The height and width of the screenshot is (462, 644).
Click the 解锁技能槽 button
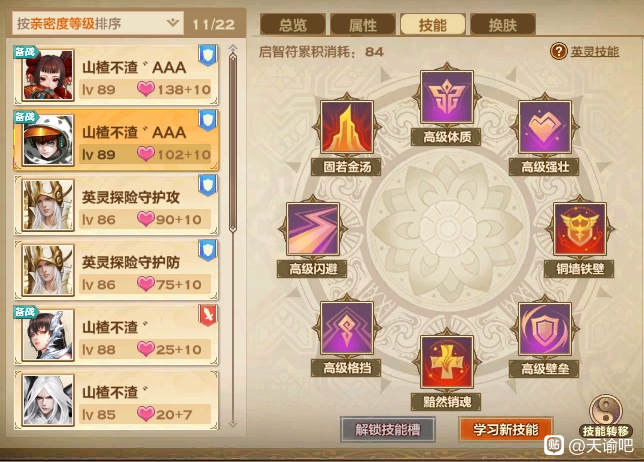pyautogui.click(x=388, y=430)
